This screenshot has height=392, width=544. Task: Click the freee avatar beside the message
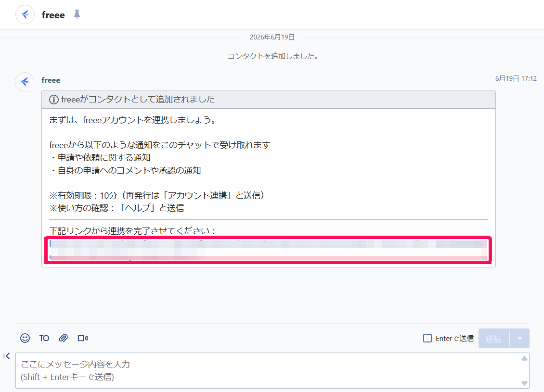pos(25,82)
